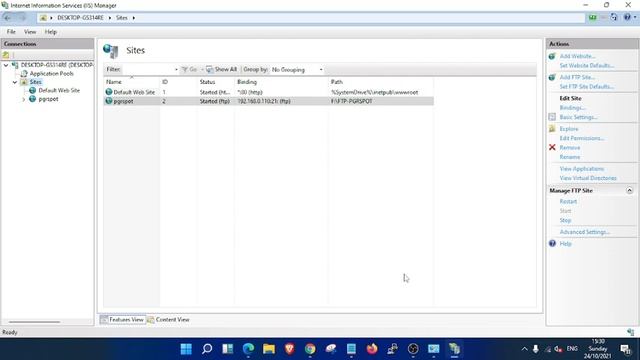This screenshot has width=640, height=360.
Task: Select Application Pools in Connections tree
Action: coord(51,73)
